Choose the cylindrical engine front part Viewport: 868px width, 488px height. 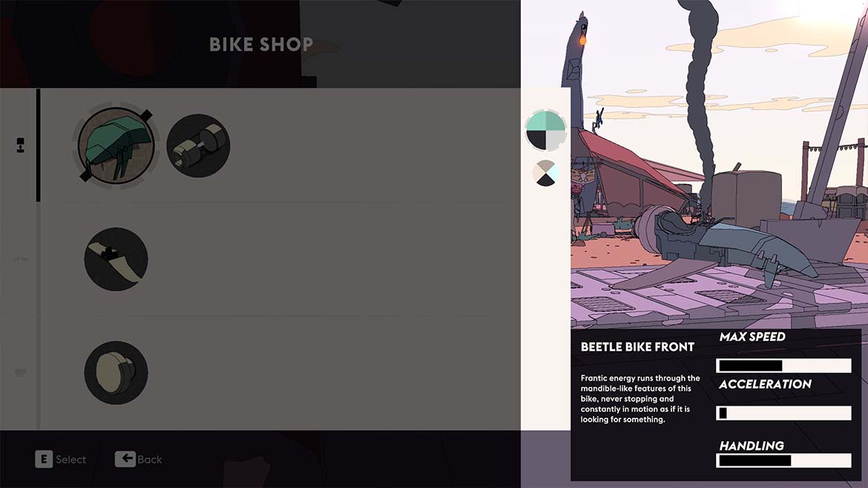(x=198, y=145)
